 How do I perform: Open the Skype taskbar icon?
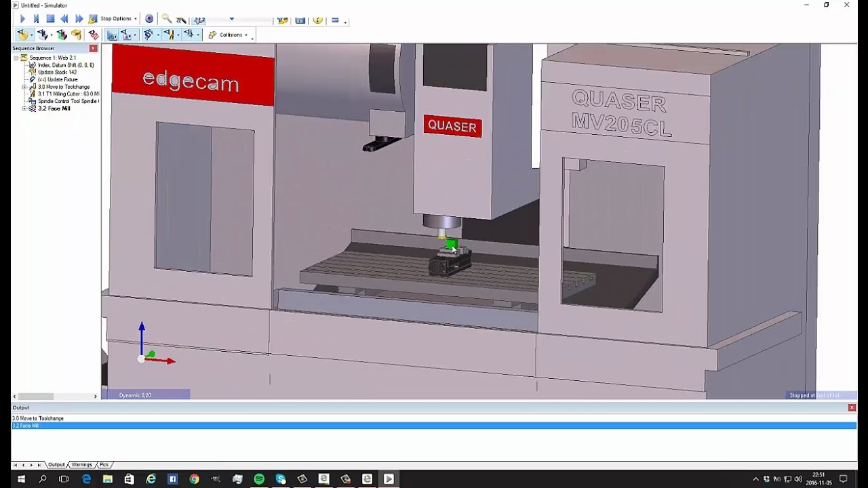[281, 479]
